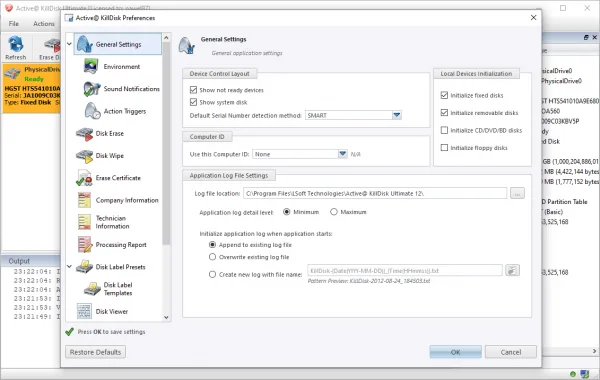600x380 pixels.
Task: Click the Output panel header tab
Action: [19, 261]
